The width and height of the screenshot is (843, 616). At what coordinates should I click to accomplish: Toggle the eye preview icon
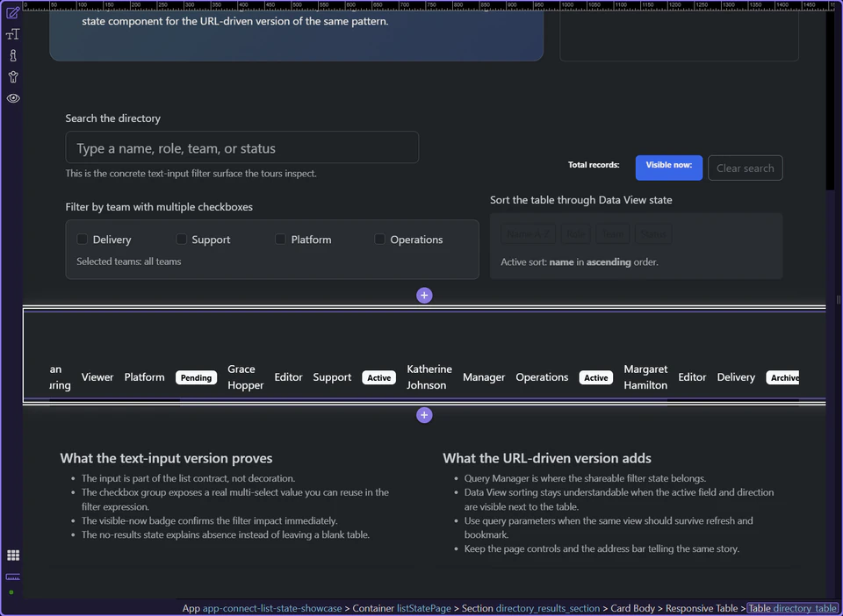coord(13,98)
